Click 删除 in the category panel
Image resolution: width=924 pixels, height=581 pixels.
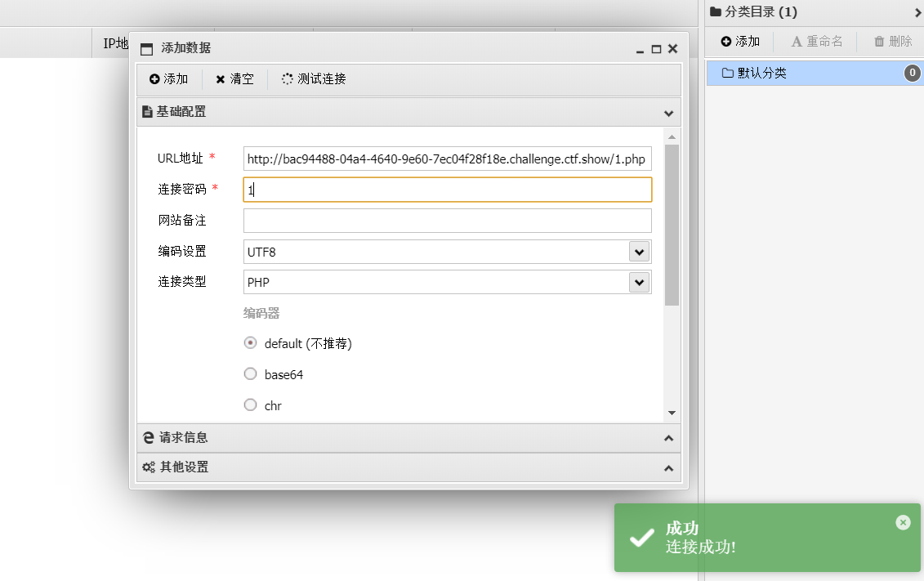[x=893, y=41]
